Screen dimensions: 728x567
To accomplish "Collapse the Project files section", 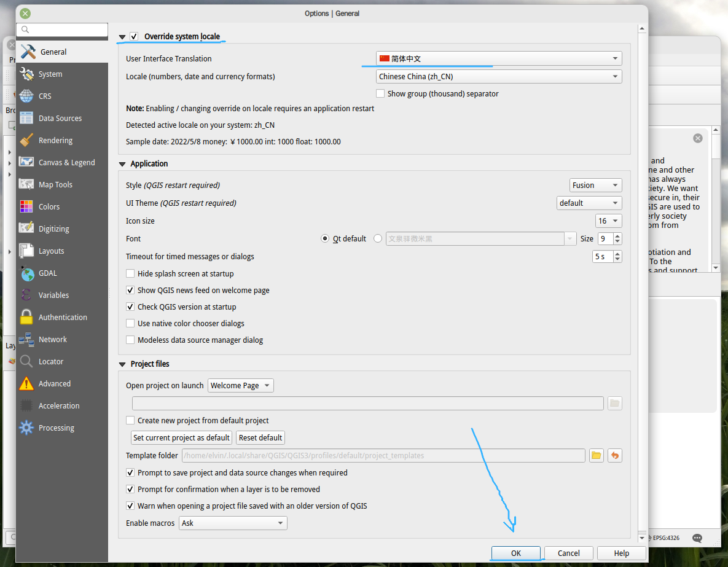I will pyautogui.click(x=123, y=364).
